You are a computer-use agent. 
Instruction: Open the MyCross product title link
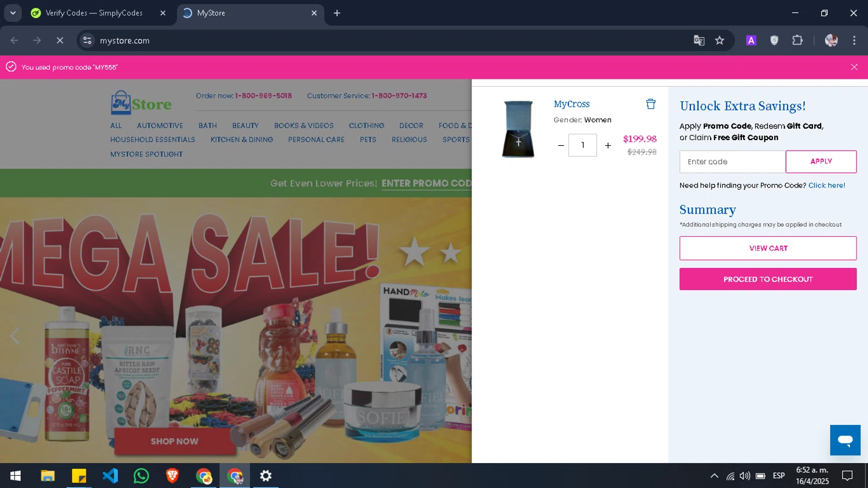tap(572, 104)
